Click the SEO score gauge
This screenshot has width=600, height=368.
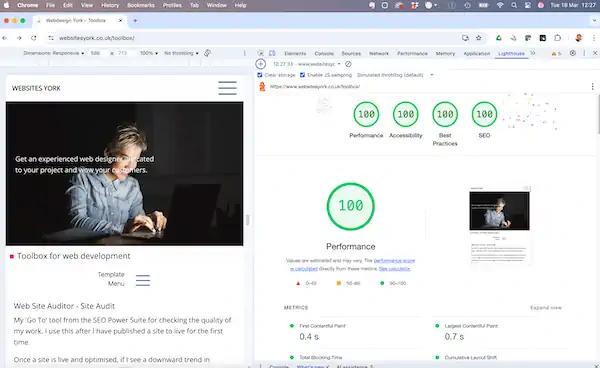[x=484, y=114]
